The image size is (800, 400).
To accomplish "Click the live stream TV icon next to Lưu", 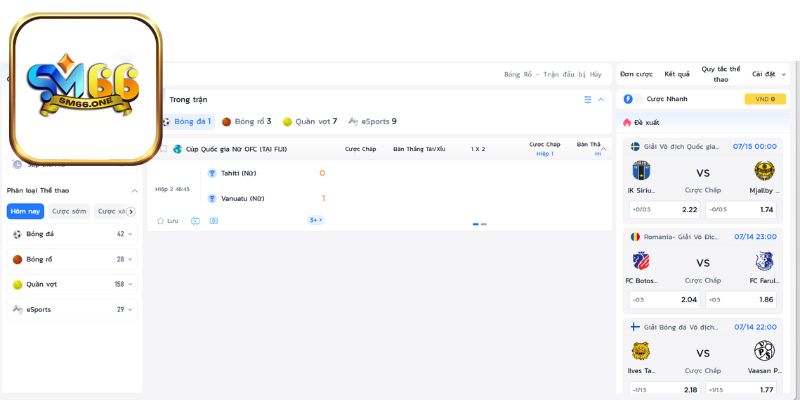I will click(195, 221).
